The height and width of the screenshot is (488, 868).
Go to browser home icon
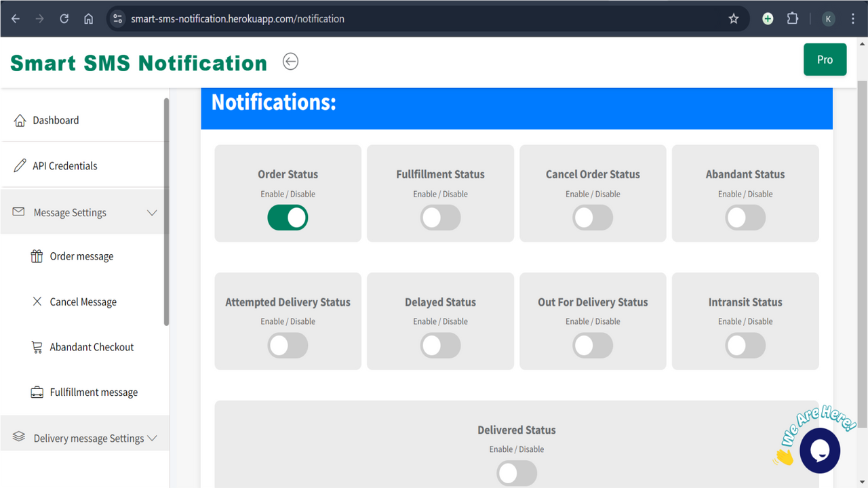pos(88,19)
